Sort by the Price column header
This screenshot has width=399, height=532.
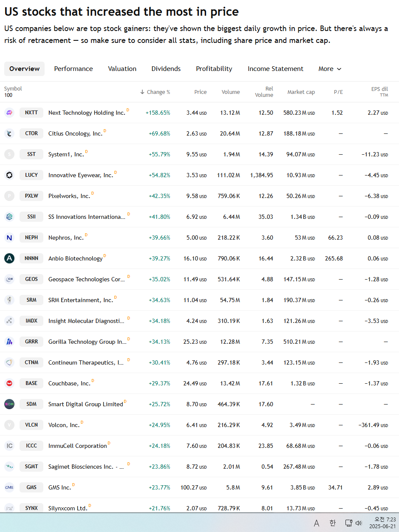pyautogui.click(x=201, y=92)
